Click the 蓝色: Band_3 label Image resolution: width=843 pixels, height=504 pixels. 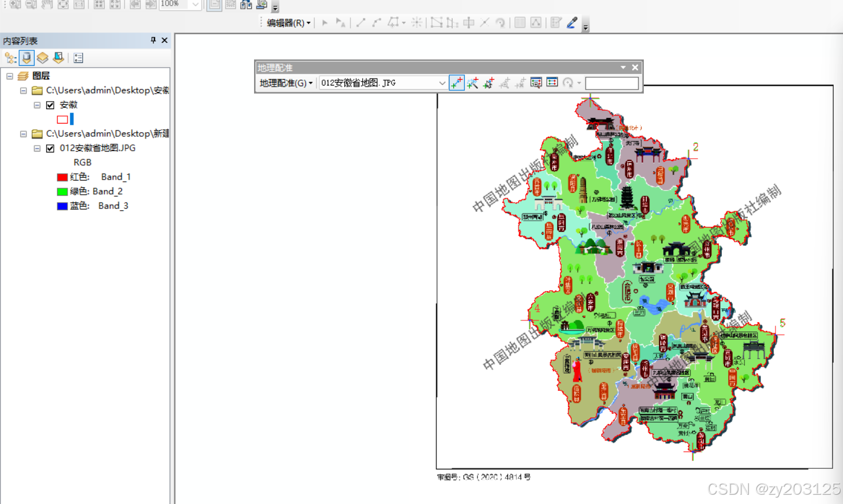coord(99,206)
